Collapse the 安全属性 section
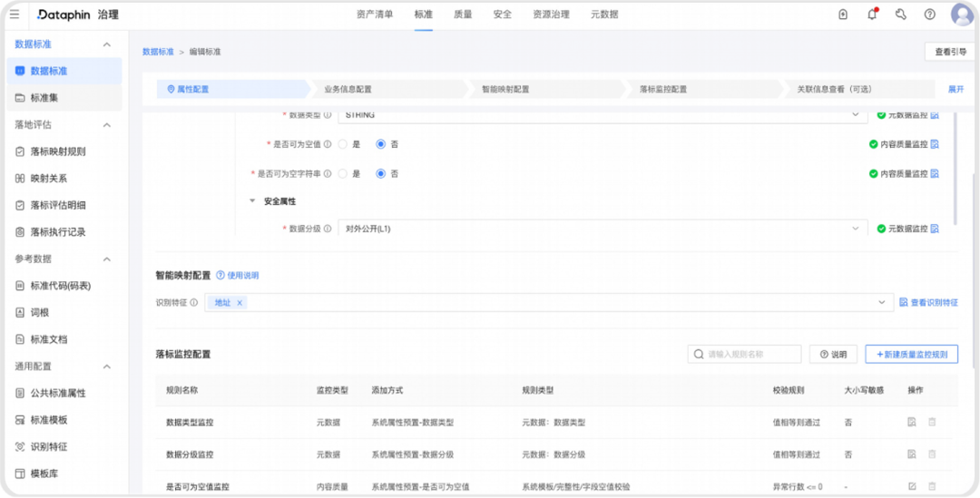 pos(252,201)
